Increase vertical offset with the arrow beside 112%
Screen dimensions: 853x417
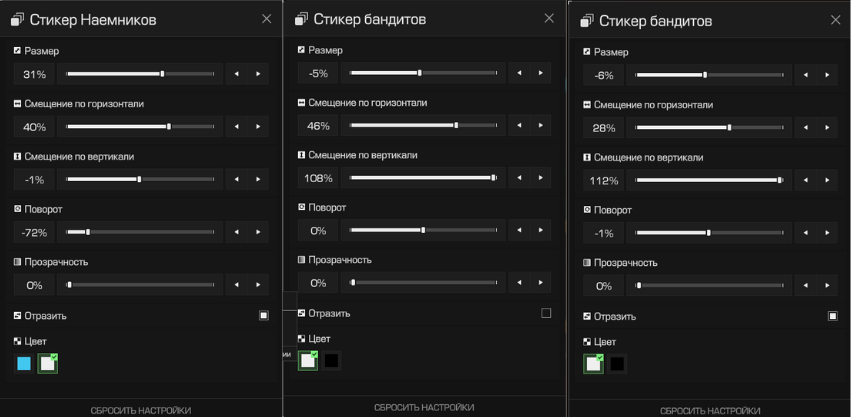tap(827, 181)
